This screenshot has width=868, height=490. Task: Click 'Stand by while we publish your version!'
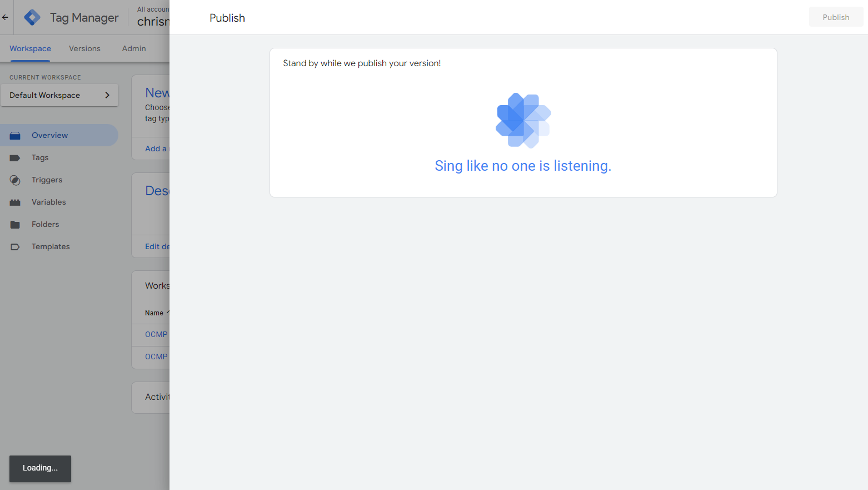click(x=362, y=63)
